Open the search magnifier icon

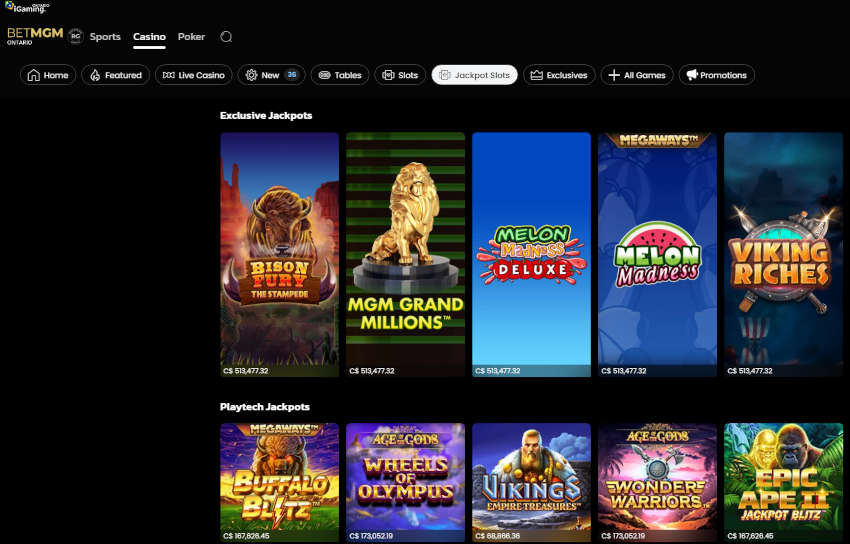[226, 37]
